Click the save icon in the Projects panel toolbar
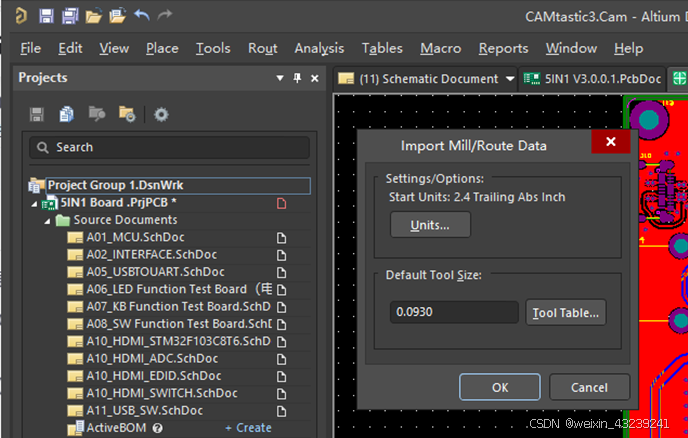The image size is (688, 438). (x=37, y=115)
